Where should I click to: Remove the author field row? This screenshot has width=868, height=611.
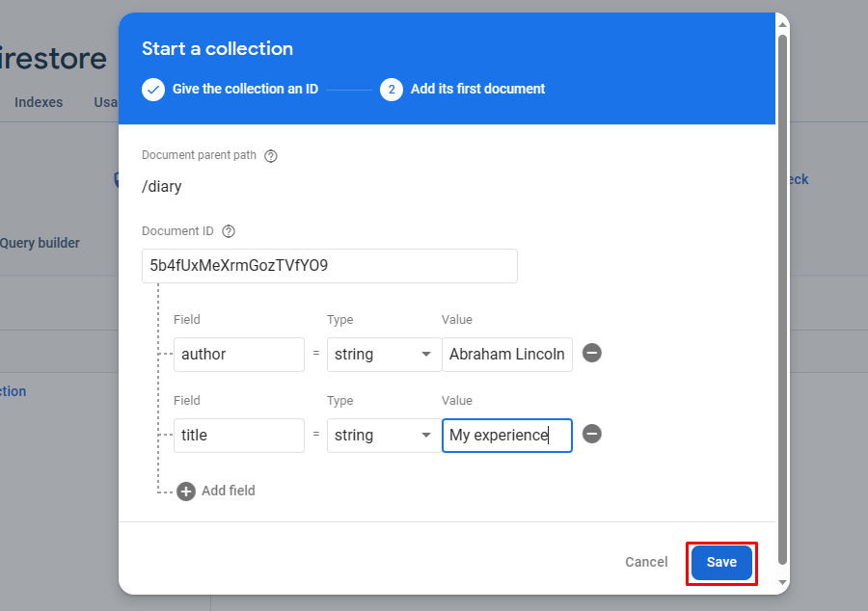click(x=592, y=353)
